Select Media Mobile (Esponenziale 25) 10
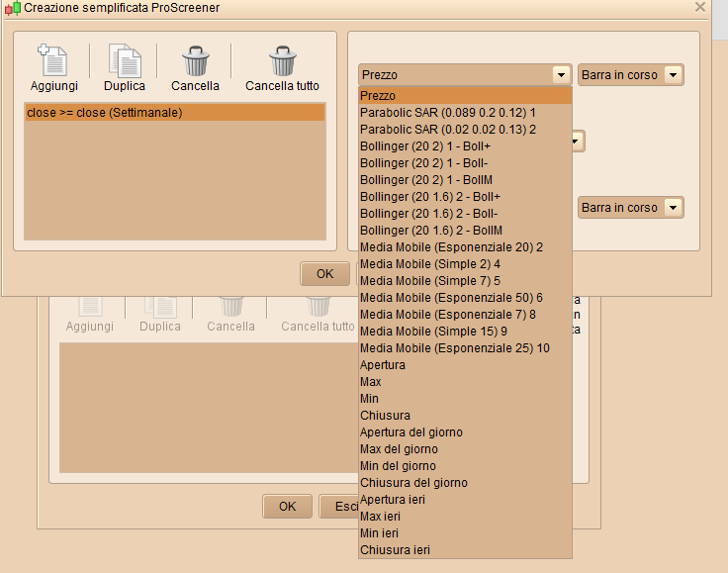 tap(465, 348)
